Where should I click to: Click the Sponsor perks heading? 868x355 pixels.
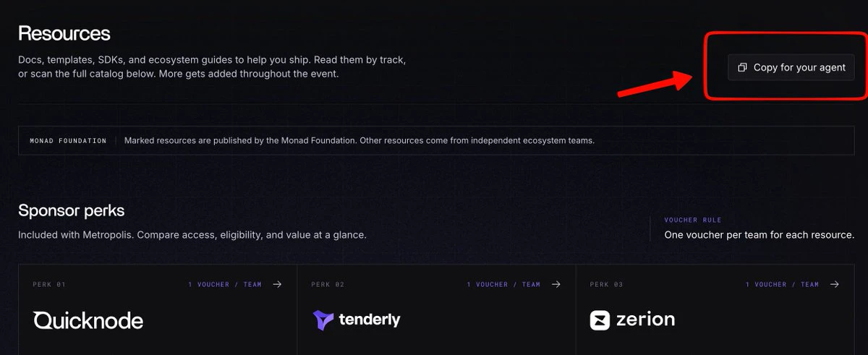72,210
